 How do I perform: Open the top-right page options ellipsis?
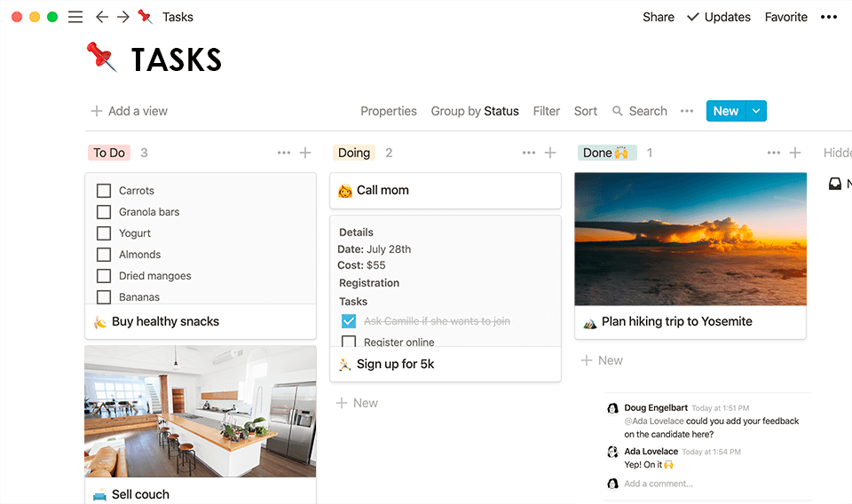point(829,17)
